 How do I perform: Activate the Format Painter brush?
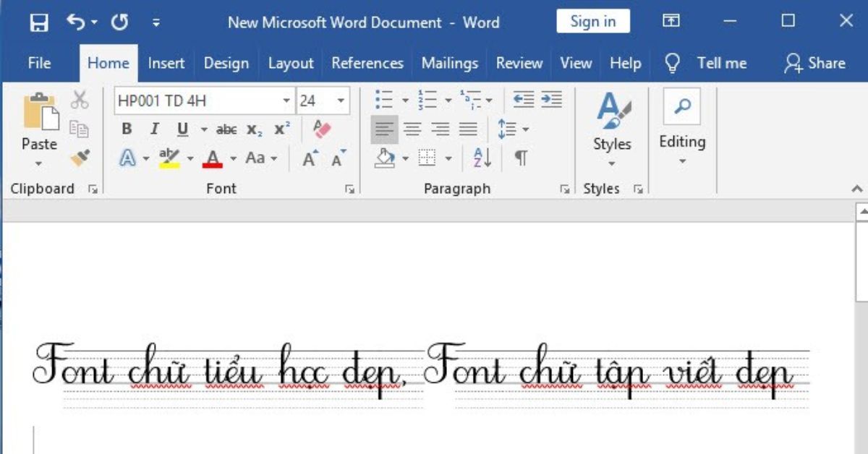[80, 158]
